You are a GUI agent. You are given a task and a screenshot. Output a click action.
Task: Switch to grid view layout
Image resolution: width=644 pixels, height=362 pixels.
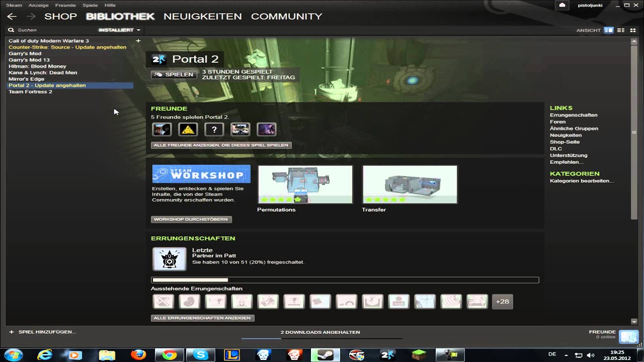click(x=633, y=30)
